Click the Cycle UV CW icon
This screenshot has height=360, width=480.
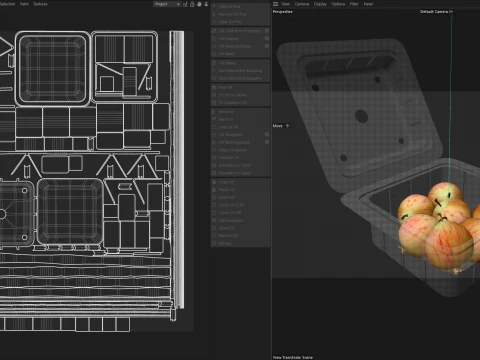tap(214, 213)
